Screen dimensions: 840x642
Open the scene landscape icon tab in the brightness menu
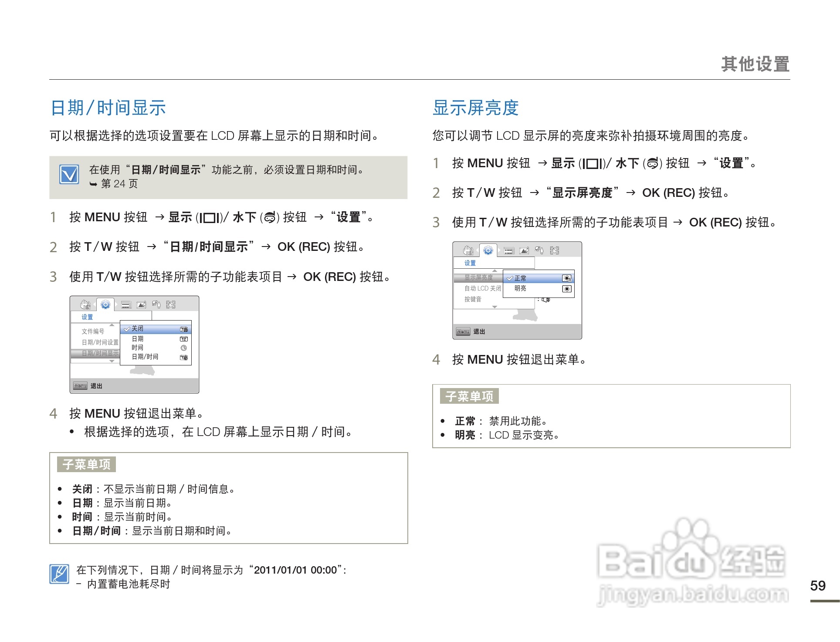524,251
